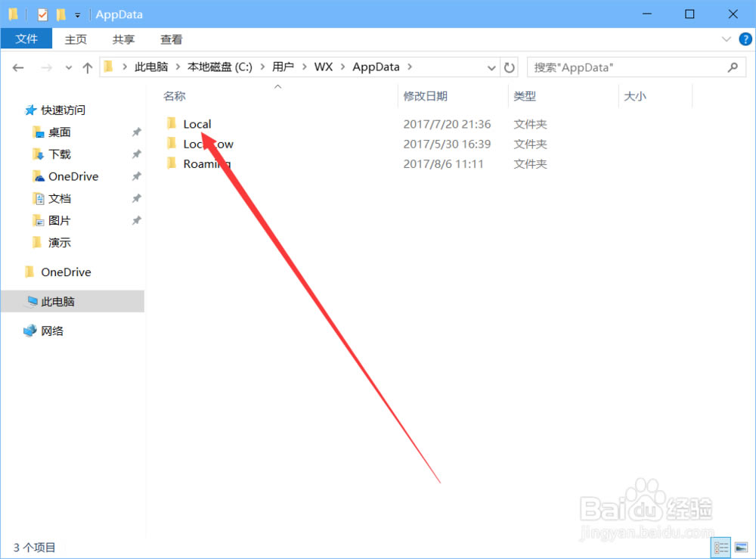Click WX in the address breadcrumb
The width and height of the screenshot is (756, 559).
324,67
